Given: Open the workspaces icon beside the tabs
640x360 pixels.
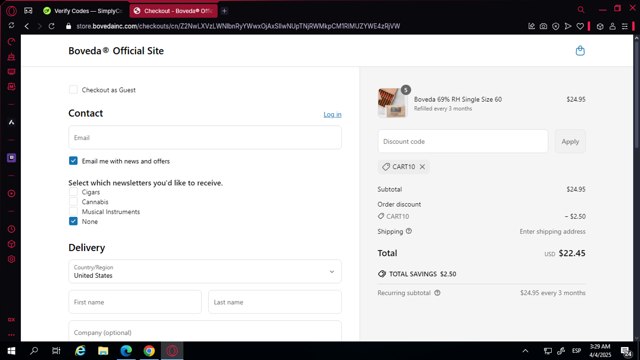Looking at the screenshot, I should tap(28, 11).
